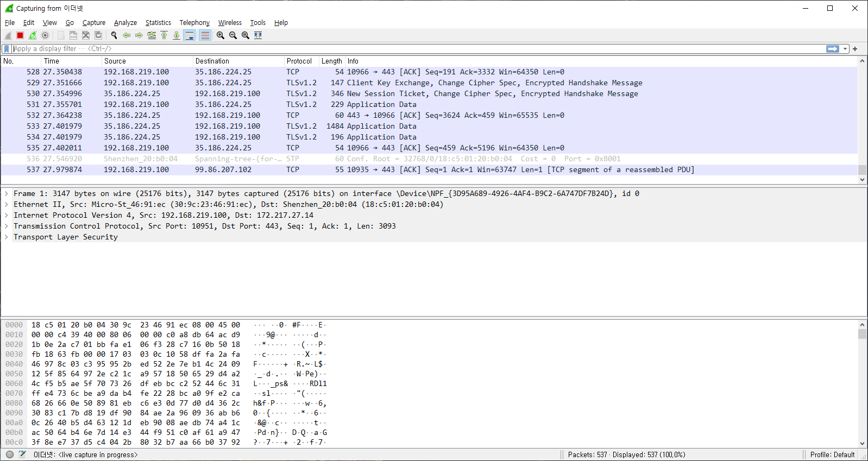Image resolution: width=868 pixels, height=461 pixels.
Task: Expand Transport Layer Security details
Action: click(x=7, y=237)
